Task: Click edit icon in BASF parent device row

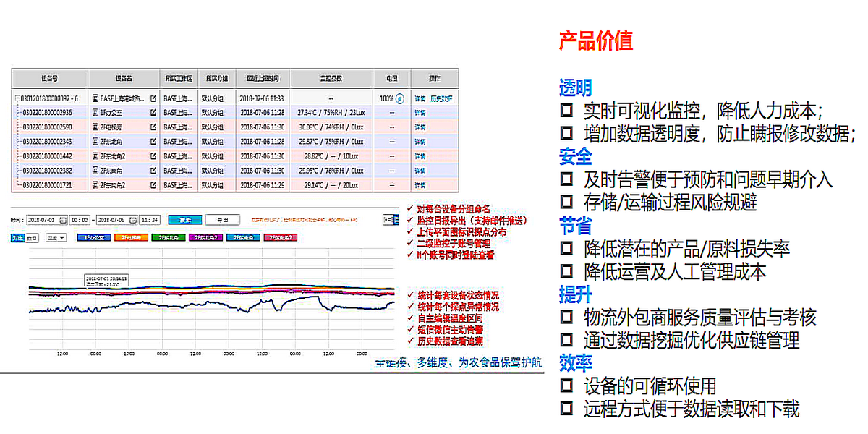Action: (x=153, y=98)
